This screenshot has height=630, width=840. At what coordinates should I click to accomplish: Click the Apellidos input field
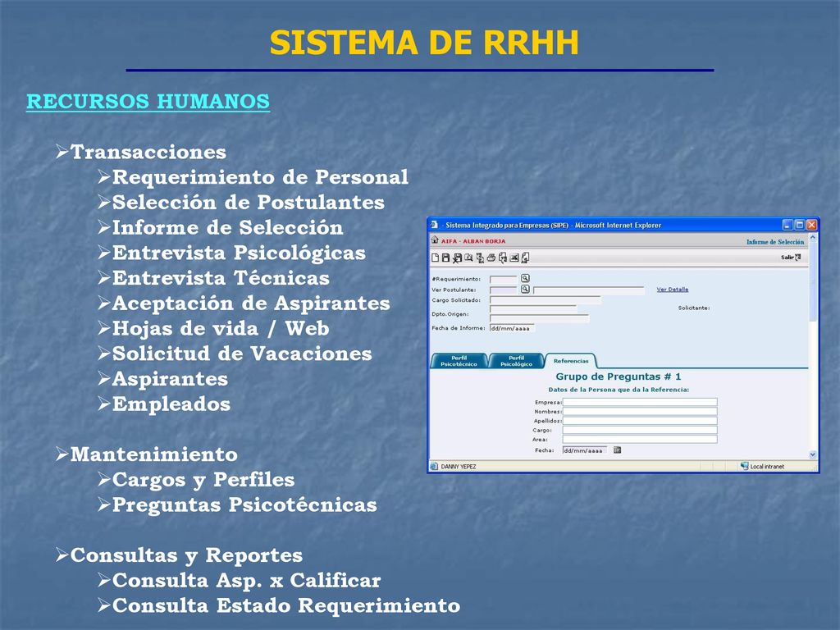coord(640,421)
